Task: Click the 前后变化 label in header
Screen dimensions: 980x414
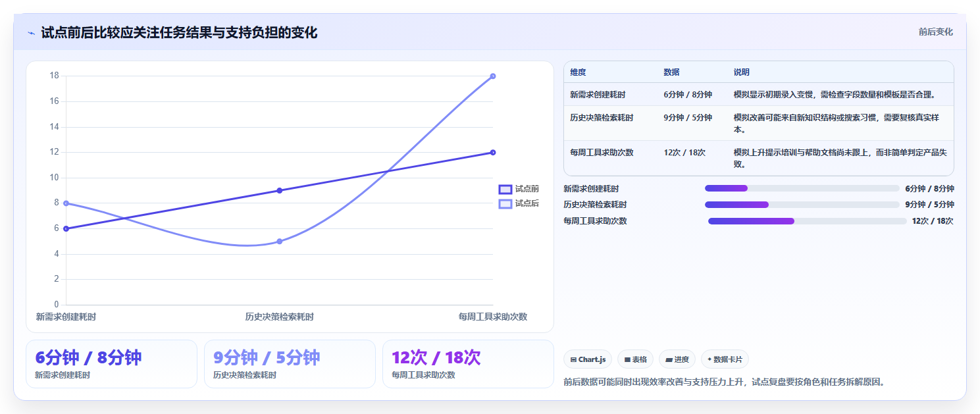Action: pyautogui.click(x=935, y=32)
